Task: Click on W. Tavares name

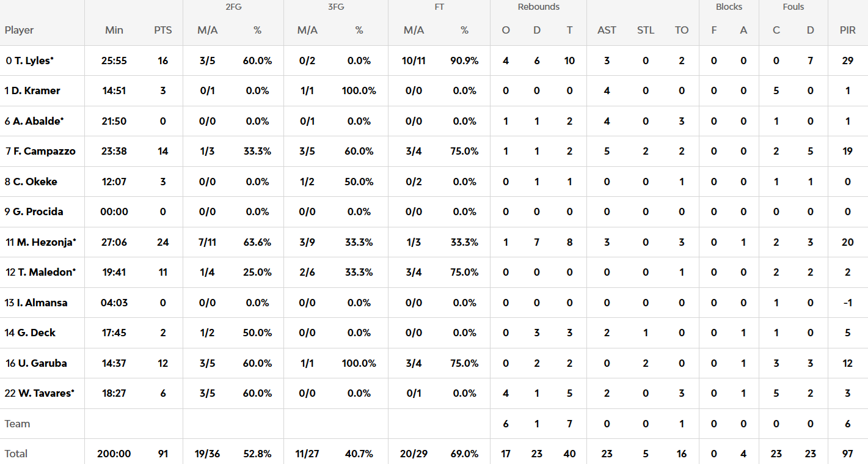Action: tap(45, 393)
